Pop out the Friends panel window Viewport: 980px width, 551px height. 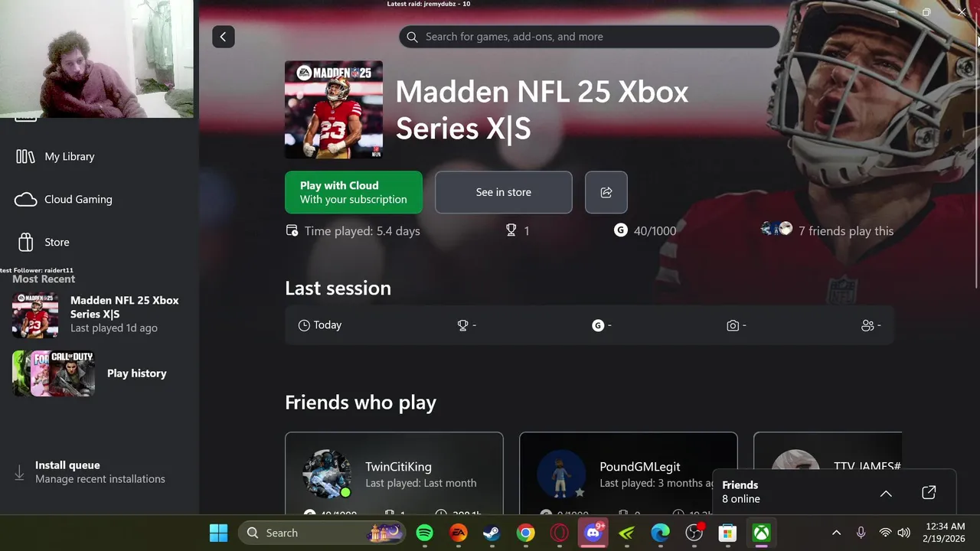click(929, 493)
